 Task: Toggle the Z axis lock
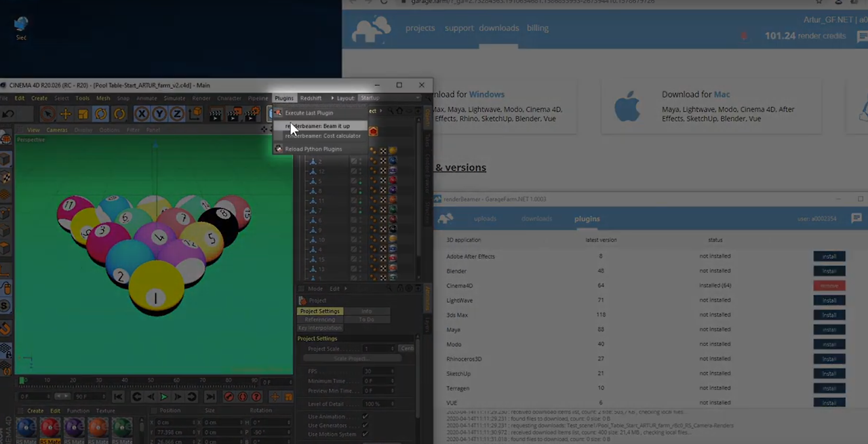coord(177,113)
